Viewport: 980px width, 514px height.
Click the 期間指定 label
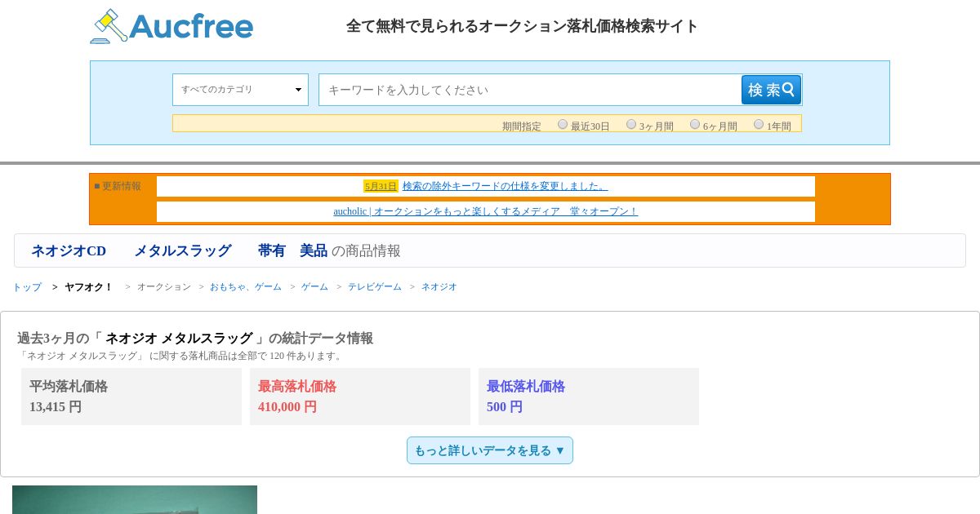tap(522, 126)
